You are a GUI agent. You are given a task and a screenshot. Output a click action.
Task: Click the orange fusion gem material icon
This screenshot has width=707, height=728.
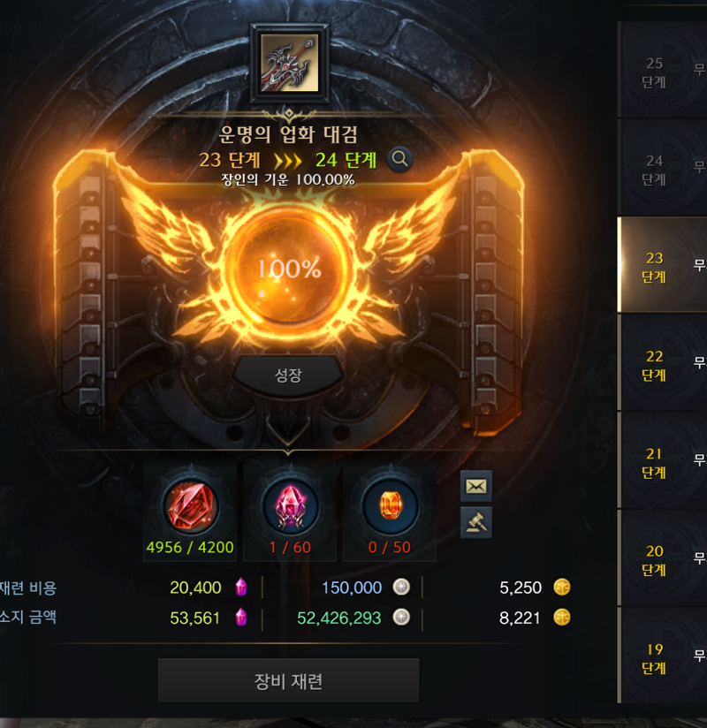coord(391,506)
